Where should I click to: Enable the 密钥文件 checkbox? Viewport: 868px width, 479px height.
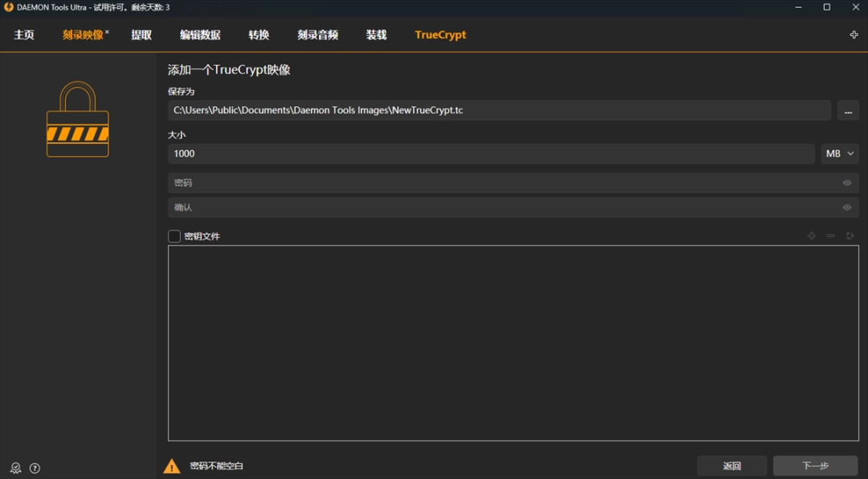174,235
